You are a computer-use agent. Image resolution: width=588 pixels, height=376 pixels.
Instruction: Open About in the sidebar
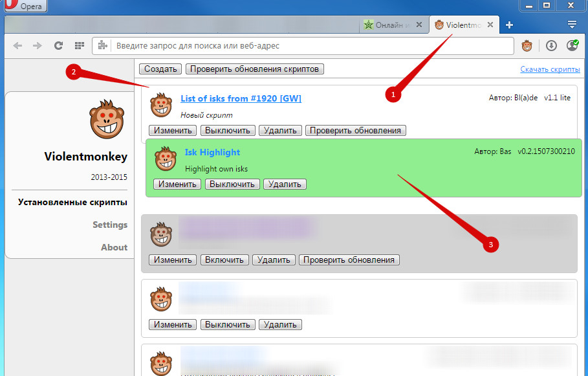[x=114, y=247]
